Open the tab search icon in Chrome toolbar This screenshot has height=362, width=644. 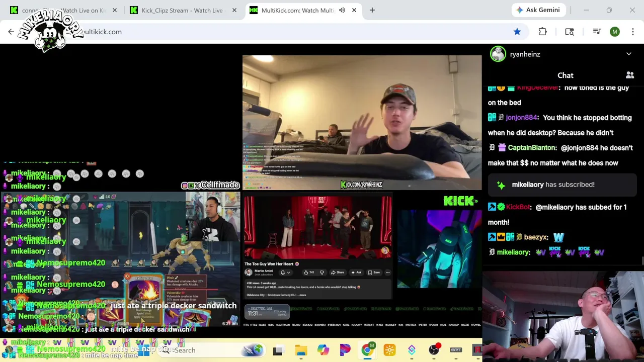pyautogui.click(x=570, y=32)
